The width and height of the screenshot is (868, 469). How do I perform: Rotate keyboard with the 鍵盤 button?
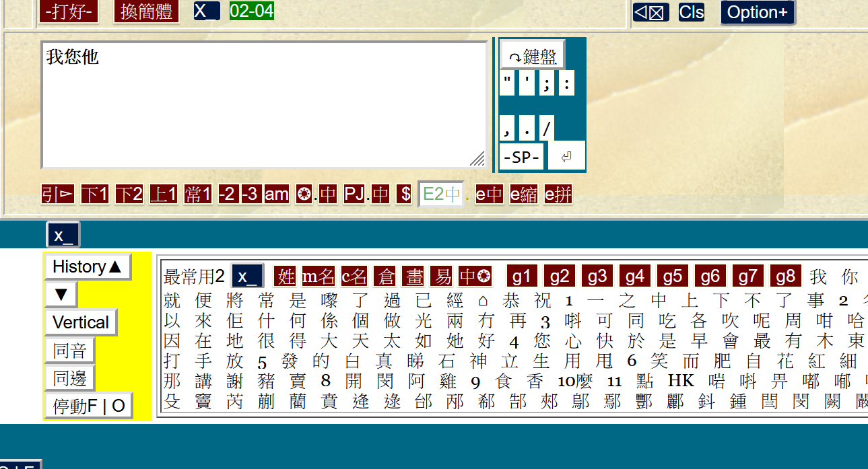tap(532, 57)
